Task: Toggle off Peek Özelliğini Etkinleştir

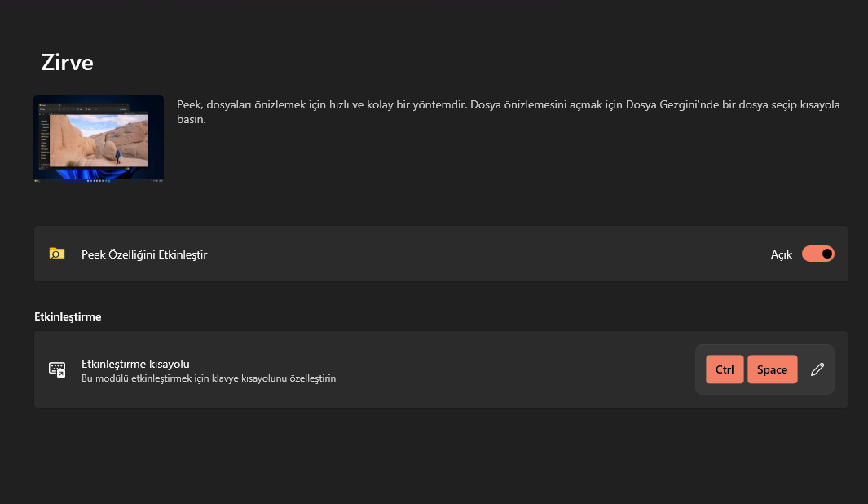Action: (817, 254)
